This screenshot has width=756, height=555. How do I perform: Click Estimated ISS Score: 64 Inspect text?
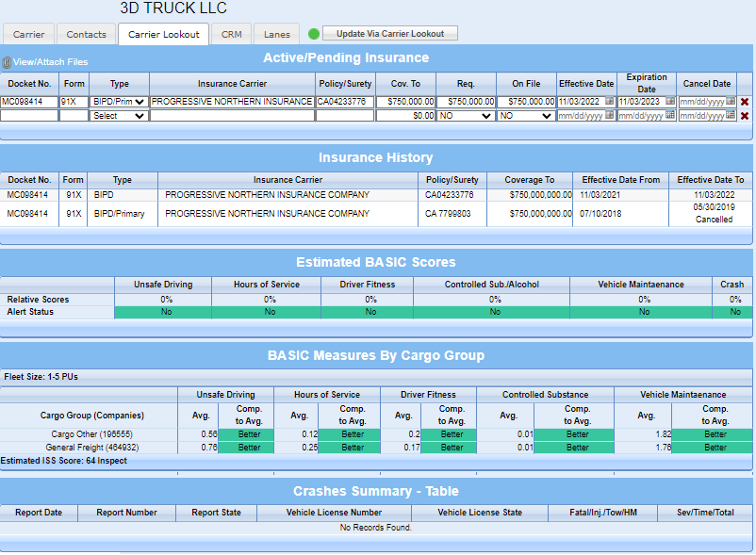tap(64, 461)
